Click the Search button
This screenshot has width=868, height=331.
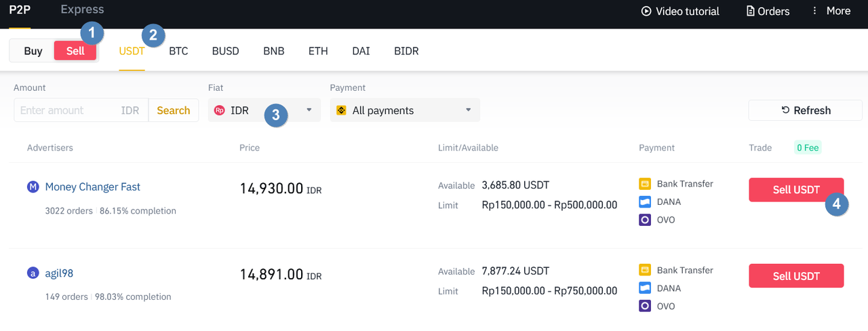click(174, 110)
